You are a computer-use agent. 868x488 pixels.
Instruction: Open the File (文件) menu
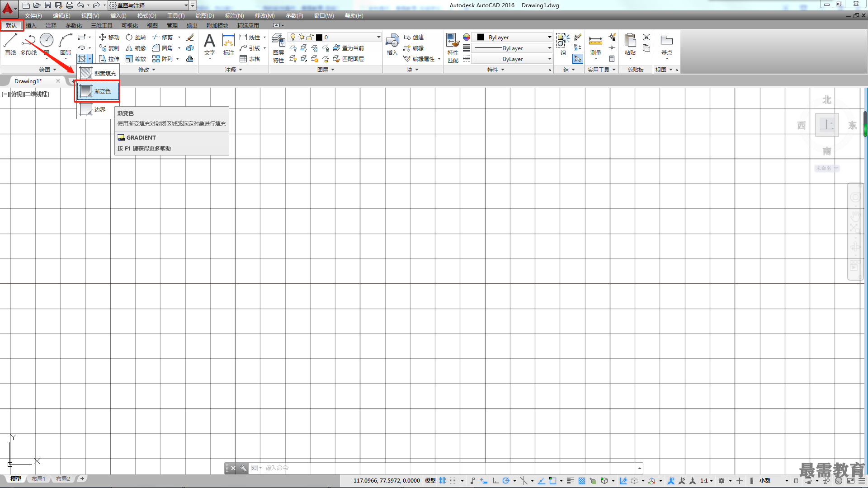pos(33,16)
